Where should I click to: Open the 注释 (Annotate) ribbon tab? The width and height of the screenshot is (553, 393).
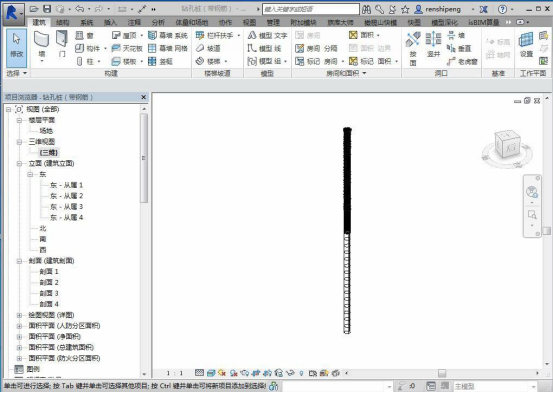click(134, 22)
